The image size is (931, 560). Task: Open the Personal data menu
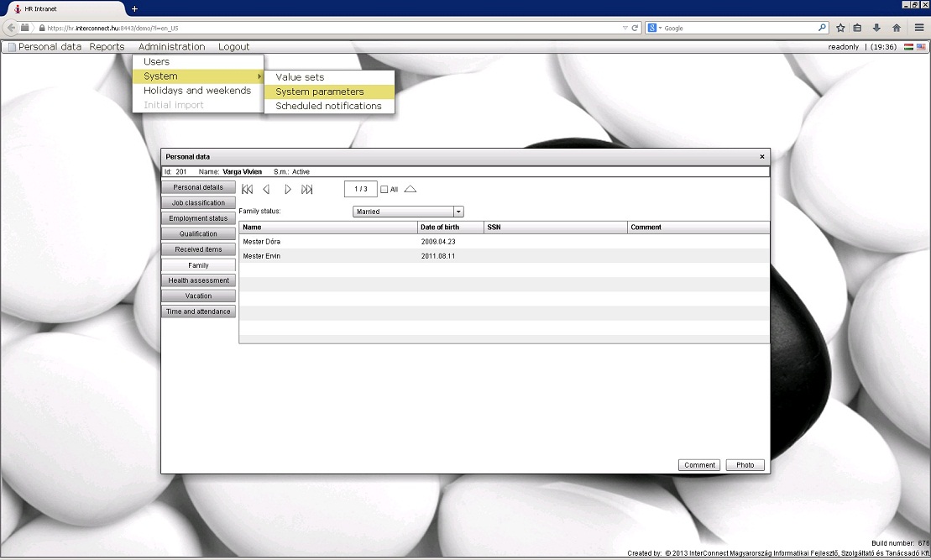point(50,47)
